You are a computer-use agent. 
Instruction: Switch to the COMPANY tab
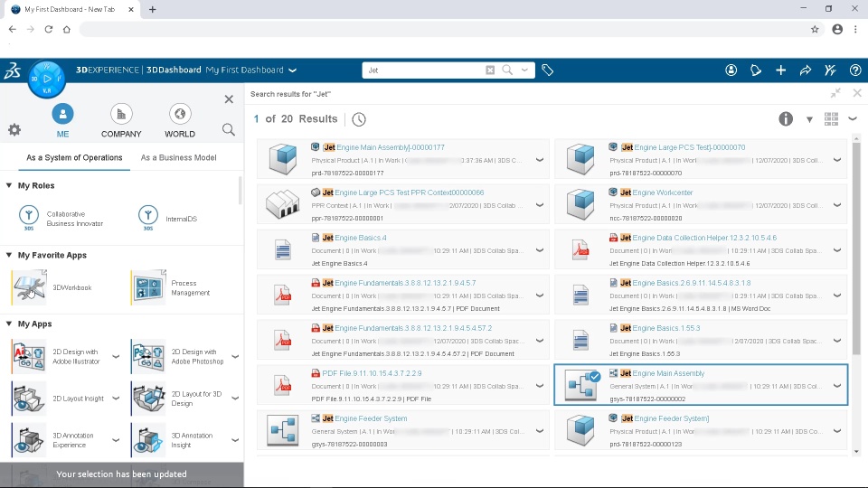pos(121,120)
